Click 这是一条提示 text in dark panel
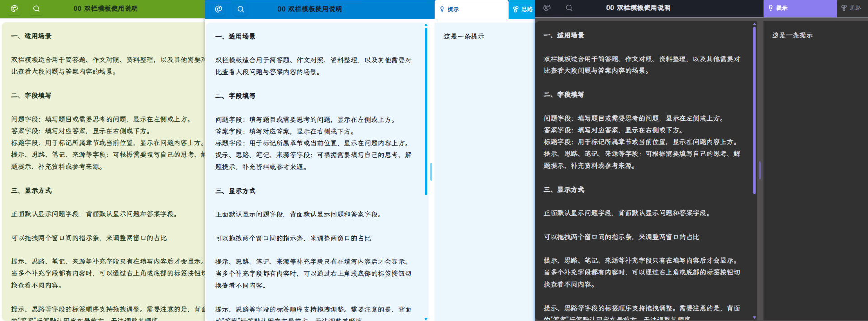 (x=793, y=35)
